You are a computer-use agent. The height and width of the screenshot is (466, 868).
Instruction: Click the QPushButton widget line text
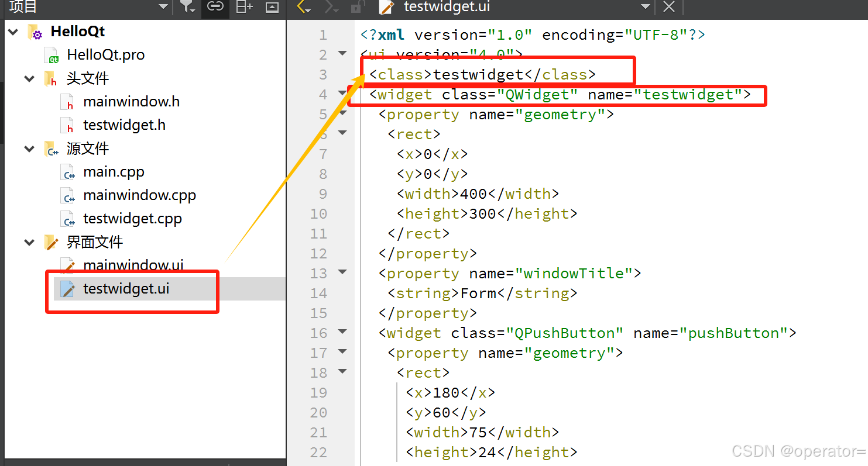(588, 333)
